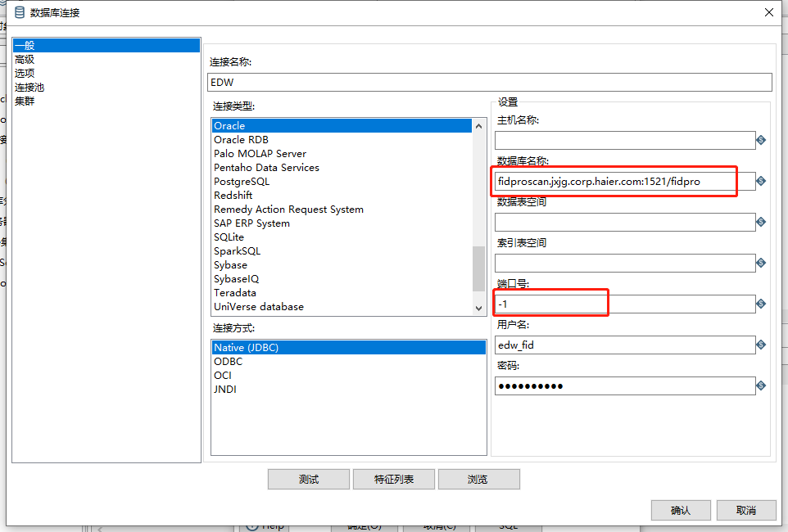Click the variable icon beside 数据库名称 field

click(761, 181)
